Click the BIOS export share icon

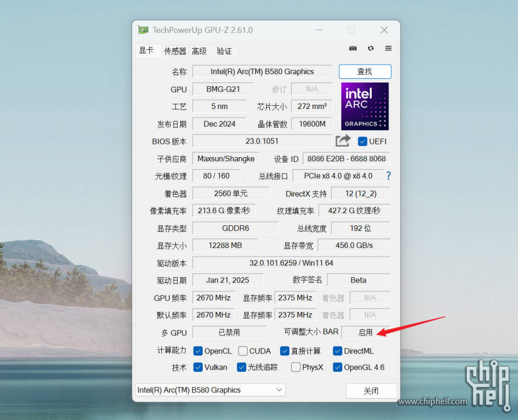click(343, 141)
